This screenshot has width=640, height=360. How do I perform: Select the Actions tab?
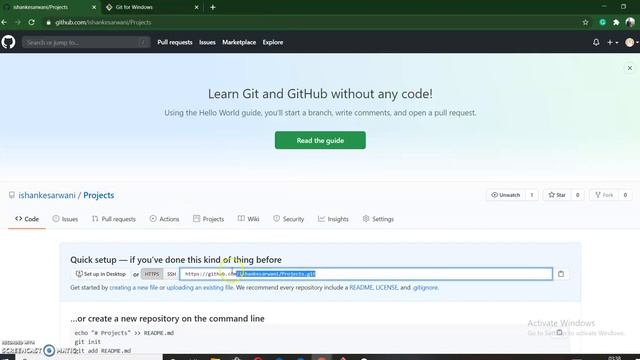164,219
